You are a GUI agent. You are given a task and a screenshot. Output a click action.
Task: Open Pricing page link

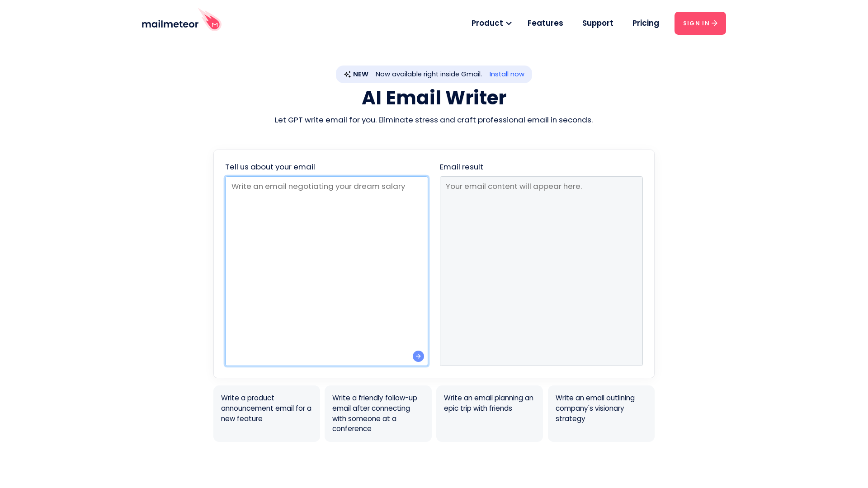(x=646, y=23)
